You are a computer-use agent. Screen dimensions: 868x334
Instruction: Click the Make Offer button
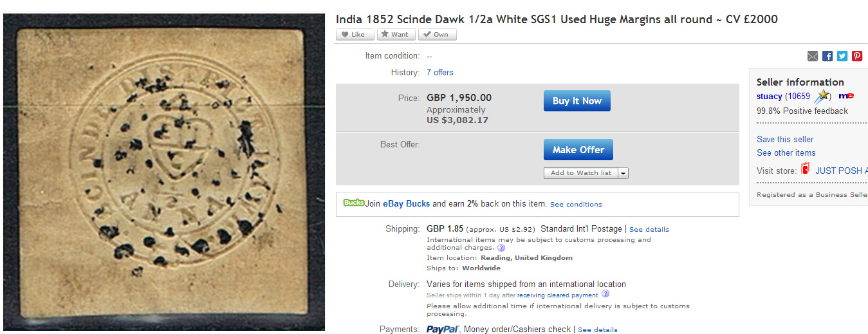[x=578, y=149]
